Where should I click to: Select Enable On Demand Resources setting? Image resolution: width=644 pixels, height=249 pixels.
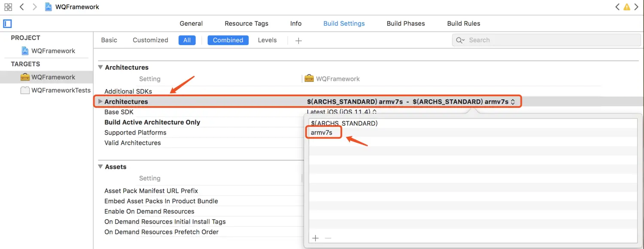[149, 211]
